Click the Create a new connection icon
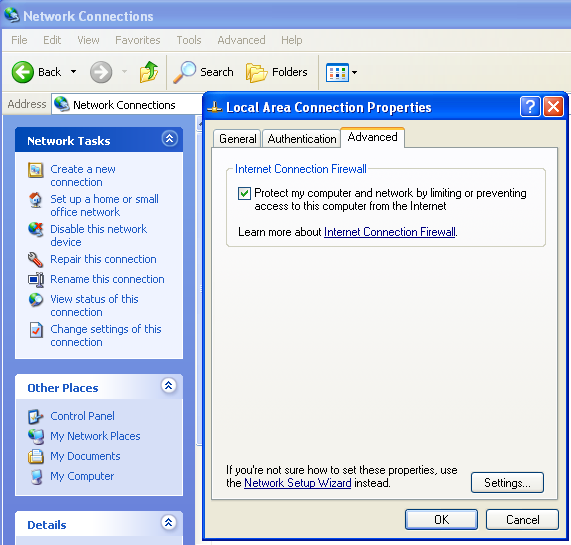 (36, 170)
